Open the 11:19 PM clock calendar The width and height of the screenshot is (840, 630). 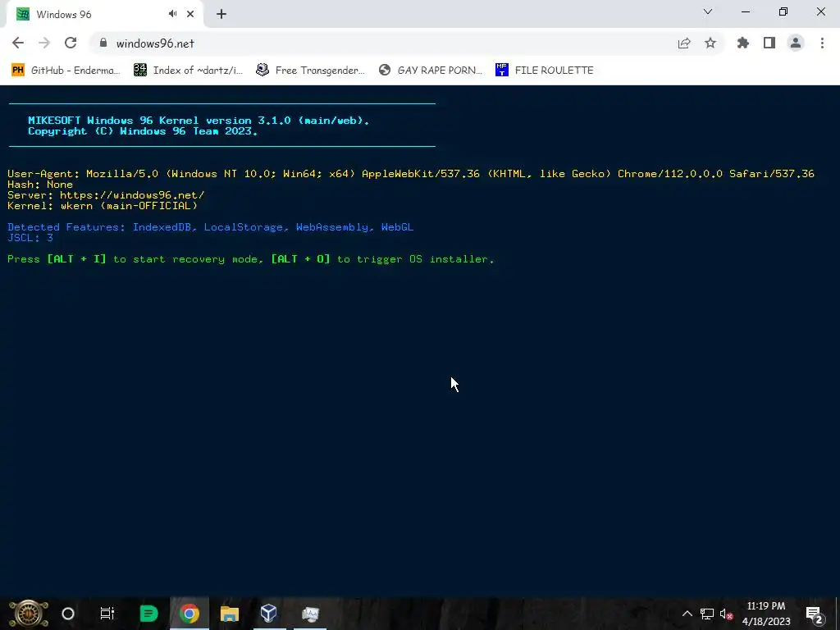(766, 614)
